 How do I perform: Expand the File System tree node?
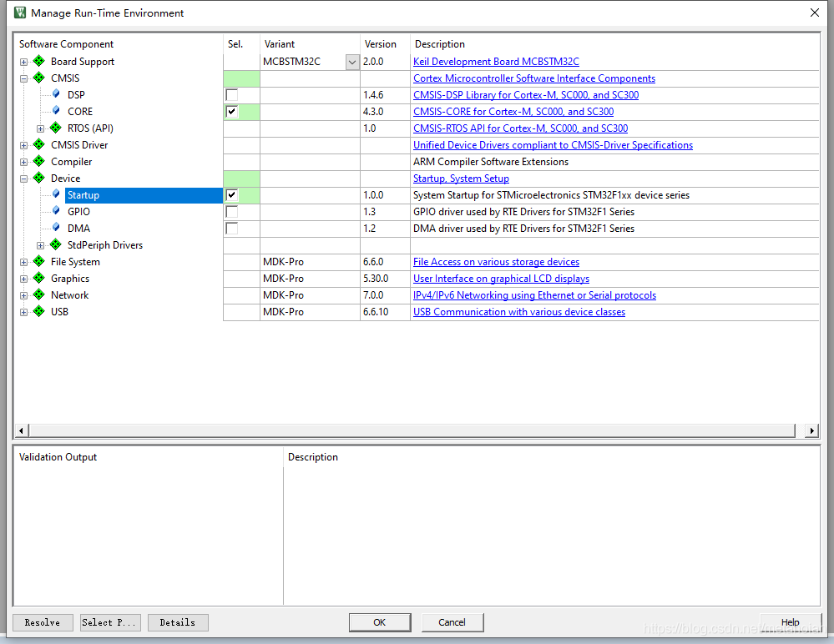(23, 263)
